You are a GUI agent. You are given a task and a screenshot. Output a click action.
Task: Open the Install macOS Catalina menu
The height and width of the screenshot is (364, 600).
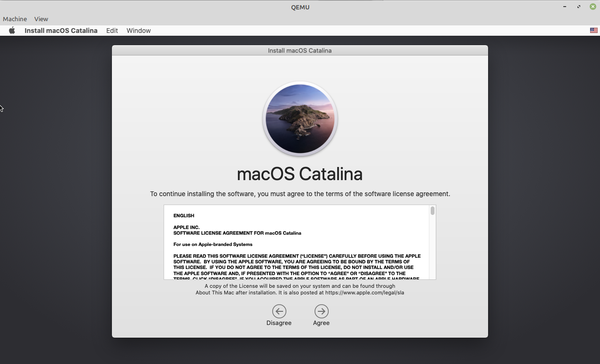point(61,31)
